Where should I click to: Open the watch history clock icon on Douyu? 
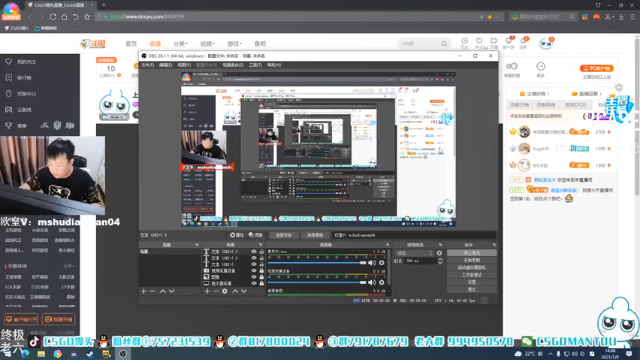click(x=464, y=42)
